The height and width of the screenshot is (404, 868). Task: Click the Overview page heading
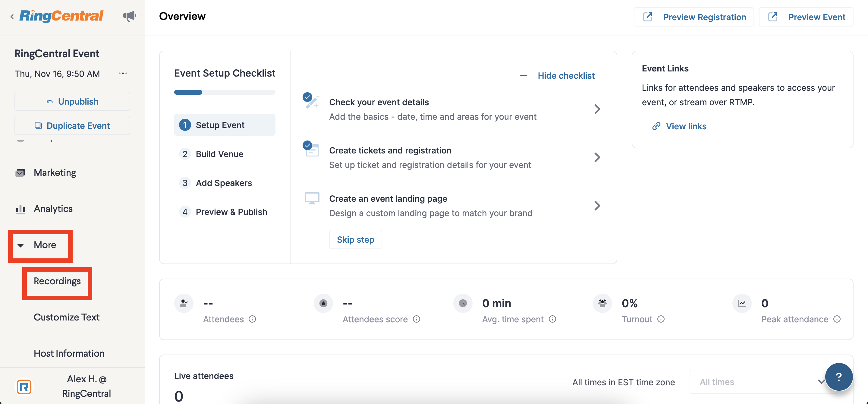click(182, 16)
